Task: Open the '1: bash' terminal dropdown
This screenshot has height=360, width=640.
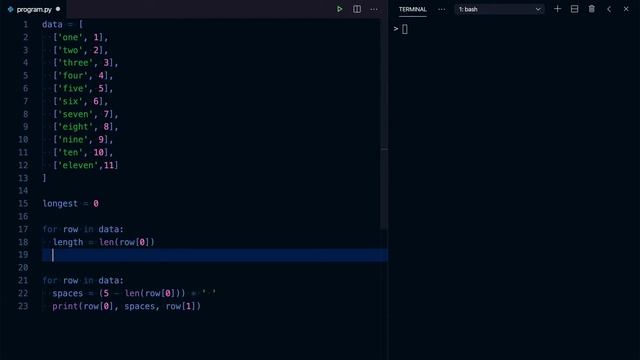Action: click(500, 9)
